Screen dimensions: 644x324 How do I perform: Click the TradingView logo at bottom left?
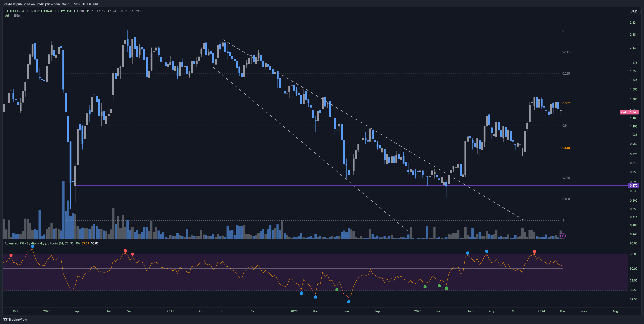pos(15,319)
